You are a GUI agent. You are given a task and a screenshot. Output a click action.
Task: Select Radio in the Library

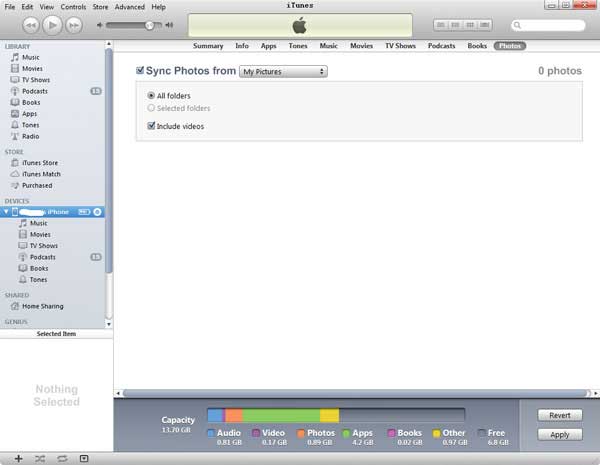pos(31,136)
